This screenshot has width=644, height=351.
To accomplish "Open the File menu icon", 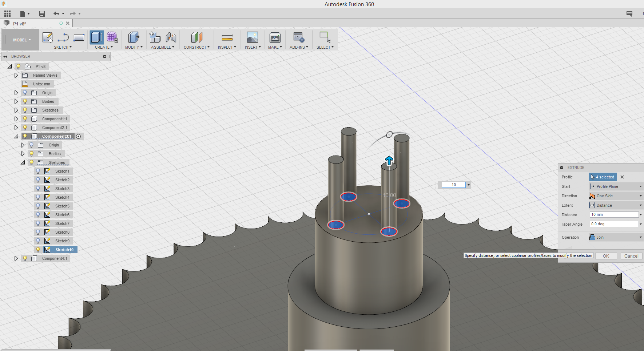I will (24, 14).
